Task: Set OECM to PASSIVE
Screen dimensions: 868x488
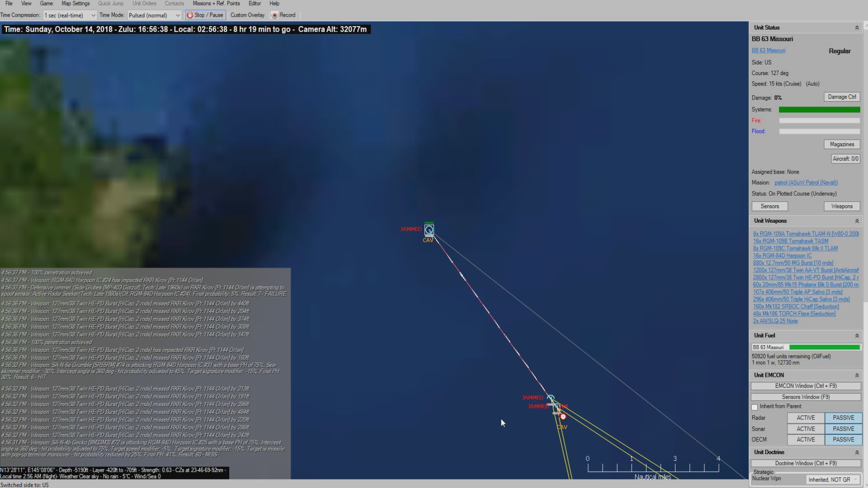Action: pos(843,440)
